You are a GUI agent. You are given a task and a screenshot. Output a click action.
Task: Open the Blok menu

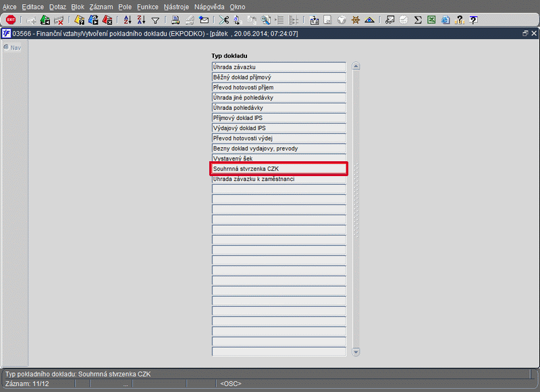pos(78,7)
